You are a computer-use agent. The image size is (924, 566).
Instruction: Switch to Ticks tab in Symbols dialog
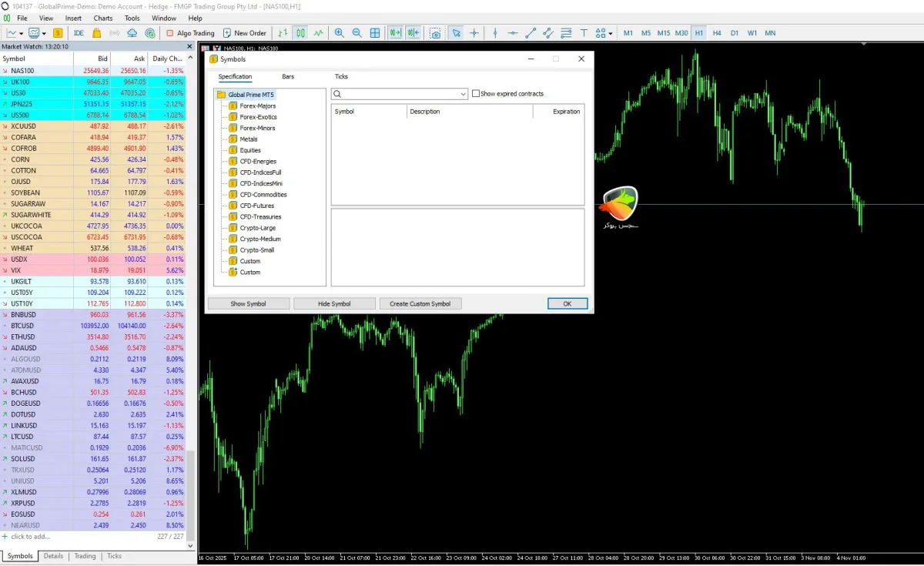(341, 76)
